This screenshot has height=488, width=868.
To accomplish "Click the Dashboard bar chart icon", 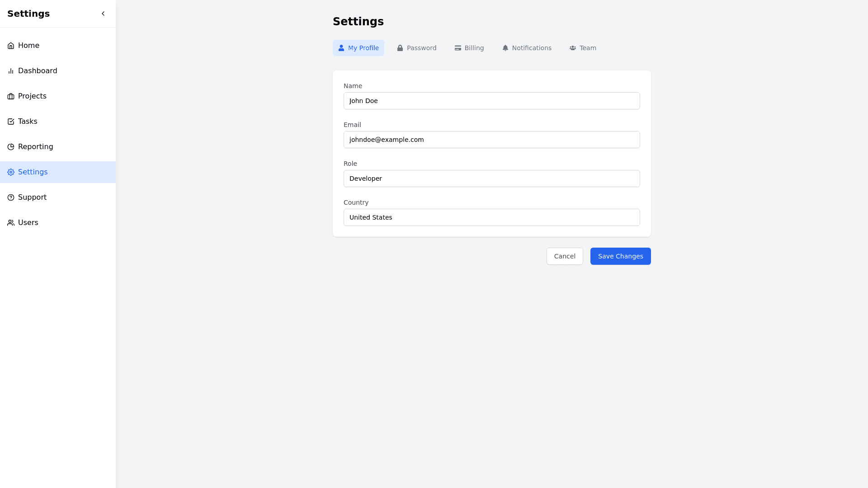I will 11,71.
